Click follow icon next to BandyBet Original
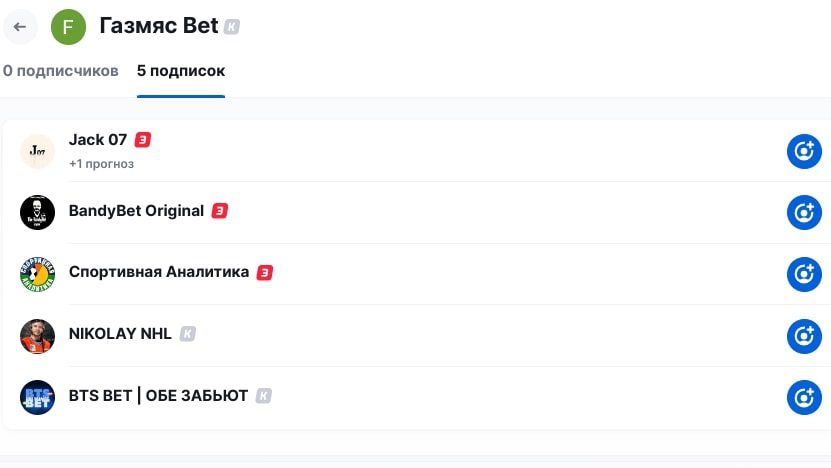Image resolution: width=831 pixels, height=468 pixels. [x=803, y=212]
